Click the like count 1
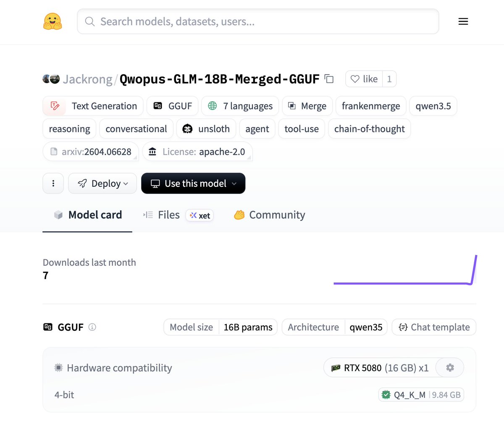This screenshot has height=421, width=504. pyautogui.click(x=389, y=79)
